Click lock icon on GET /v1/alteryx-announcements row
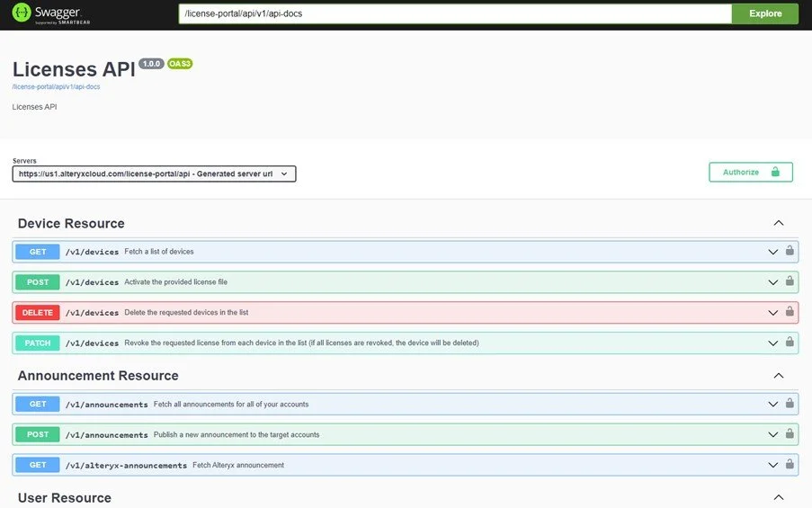 click(x=790, y=464)
